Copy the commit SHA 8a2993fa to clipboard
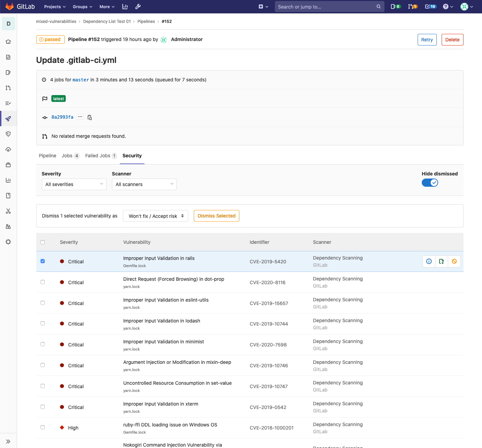Image resolution: width=482 pixels, height=448 pixels. [x=89, y=117]
